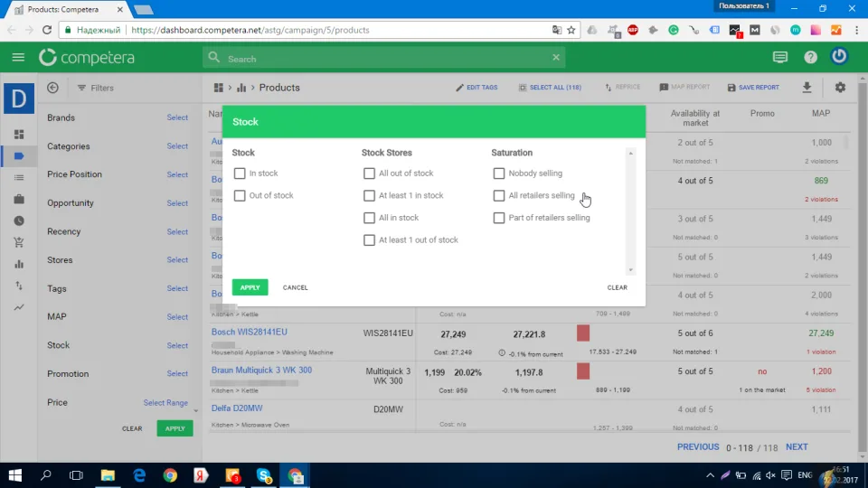Launch Skype from the taskbar
Viewport: 868px width, 488px height.
point(264,475)
